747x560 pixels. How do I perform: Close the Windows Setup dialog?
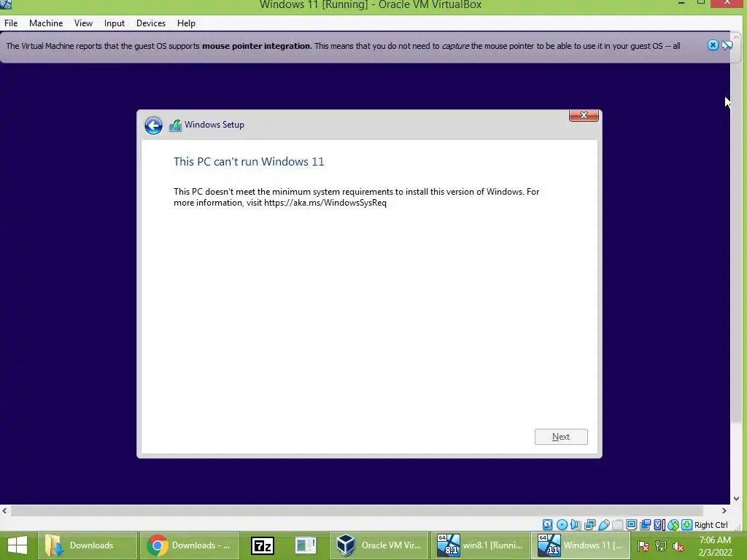click(584, 116)
